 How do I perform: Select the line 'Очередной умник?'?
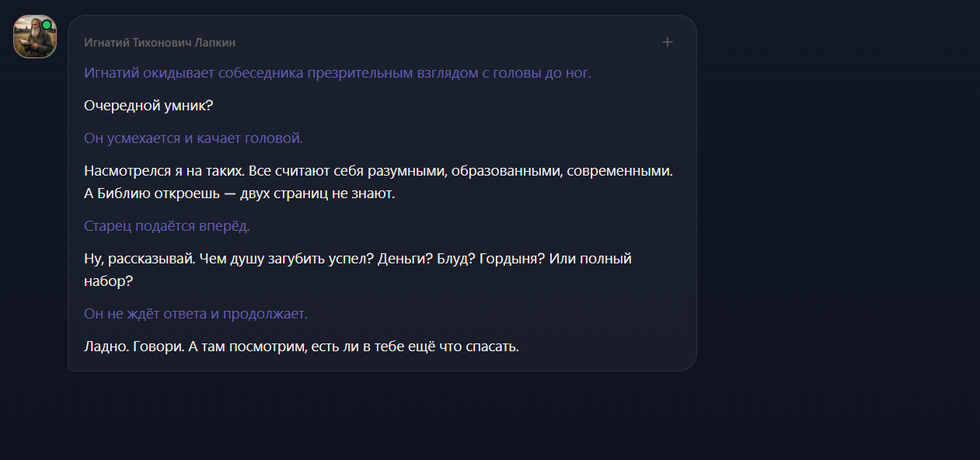pyautogui.click(x=148, y=106)
